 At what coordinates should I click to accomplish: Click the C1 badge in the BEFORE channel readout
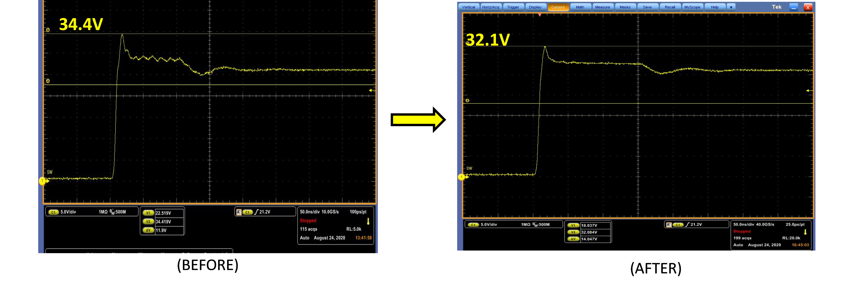(x=53, y=212)
